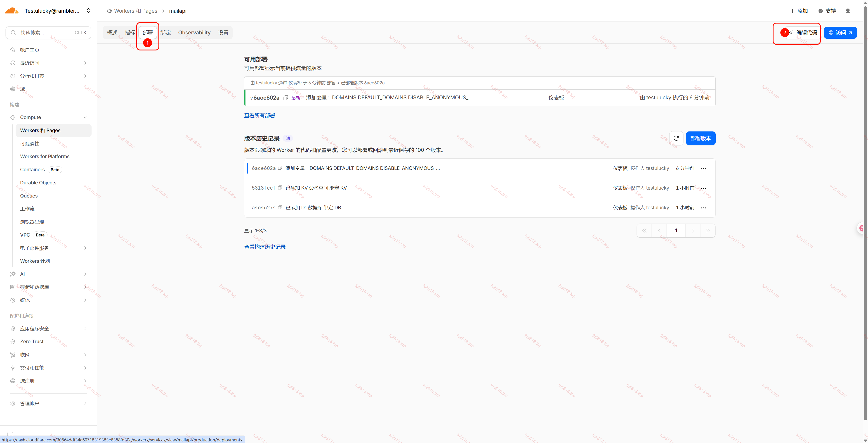Click the 添加 button in header

pos(799,11)
